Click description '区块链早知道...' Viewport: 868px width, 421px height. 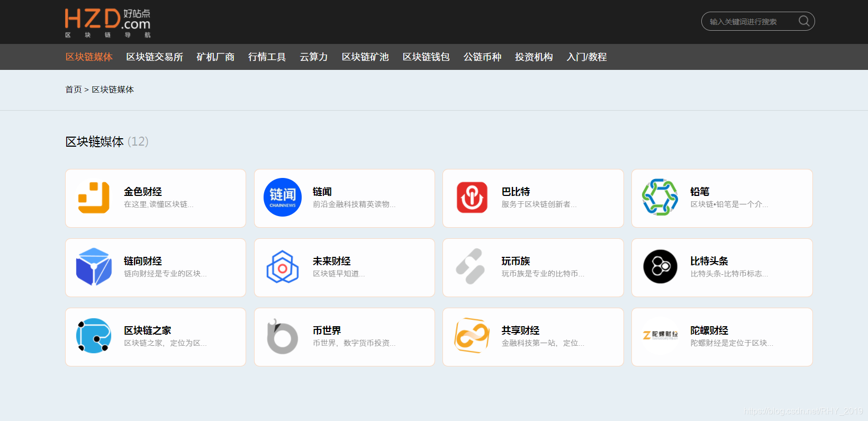pyautogui.click(x=339, y=274)
